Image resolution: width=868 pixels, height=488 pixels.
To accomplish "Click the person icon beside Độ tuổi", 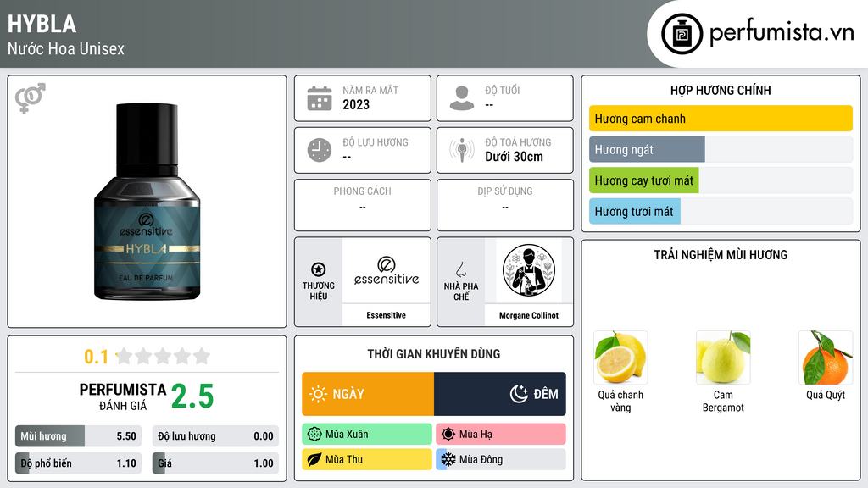I will point(462,98).
